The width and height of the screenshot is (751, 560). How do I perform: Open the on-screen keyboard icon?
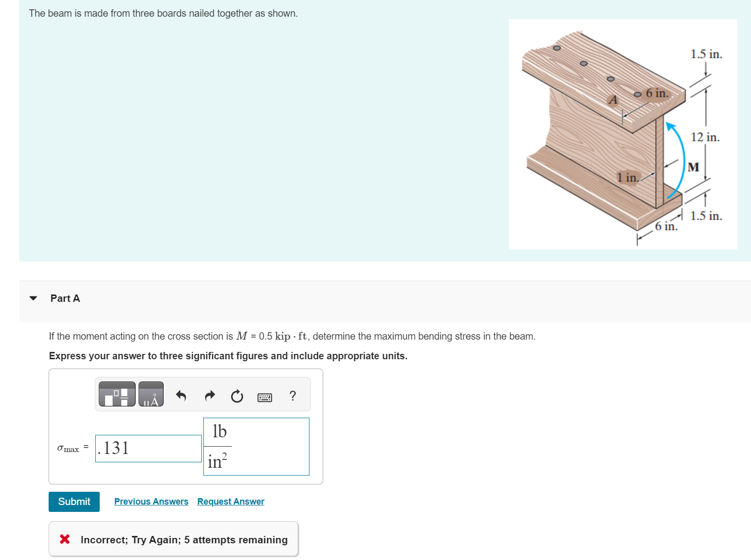coord(264,397)
